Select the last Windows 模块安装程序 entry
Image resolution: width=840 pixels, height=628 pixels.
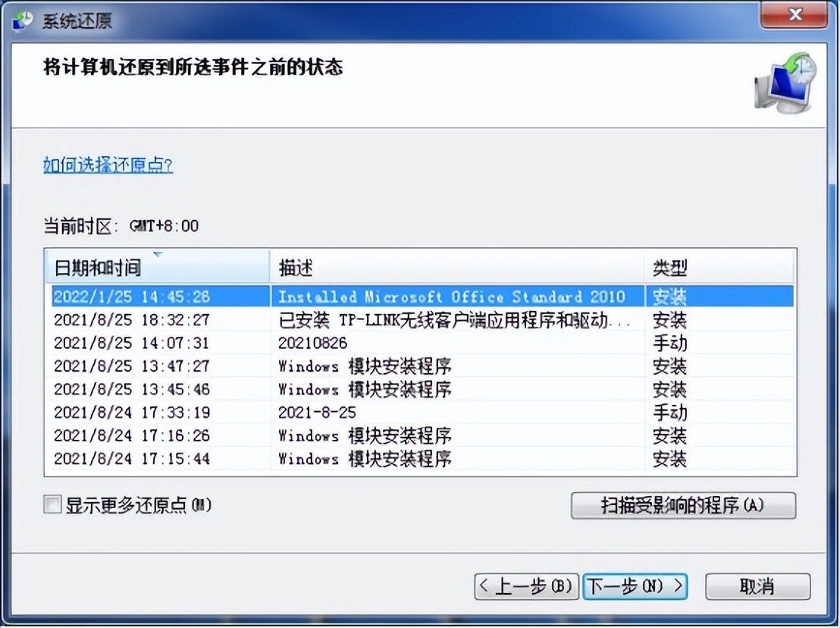tap(303, 459)
